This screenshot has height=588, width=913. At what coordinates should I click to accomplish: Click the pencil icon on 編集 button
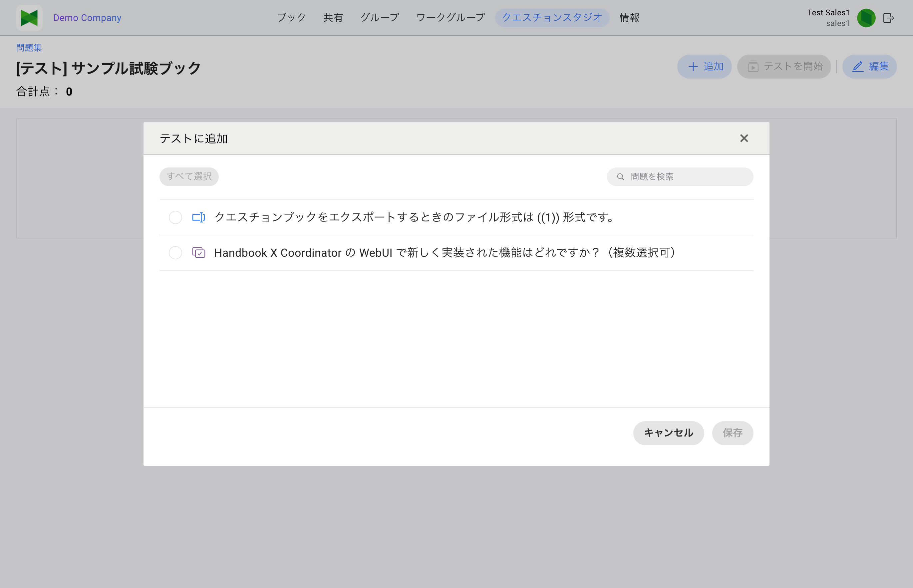pyautogui.click(x=858, y=67)
